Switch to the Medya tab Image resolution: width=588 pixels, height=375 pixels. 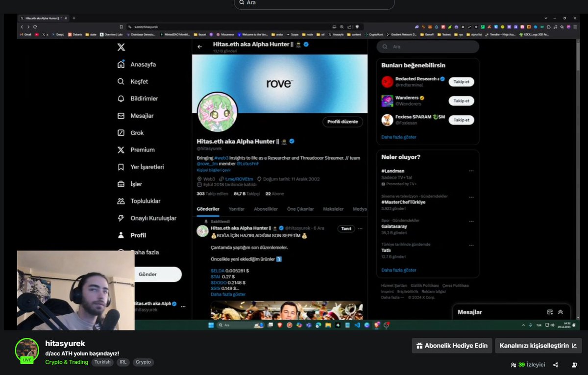(x=360, y=209)
